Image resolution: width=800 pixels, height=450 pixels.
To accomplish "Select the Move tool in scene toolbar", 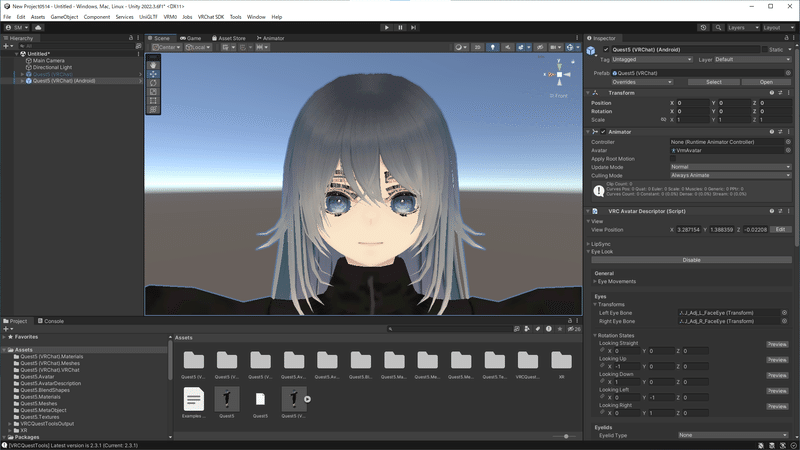I will coord(153,74).
